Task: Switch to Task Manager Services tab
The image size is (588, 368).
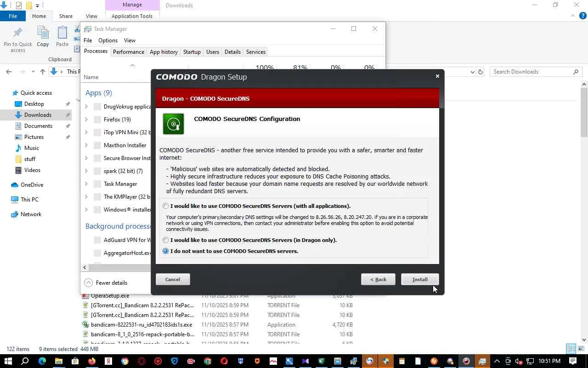Action: click(x=256, y=52)
